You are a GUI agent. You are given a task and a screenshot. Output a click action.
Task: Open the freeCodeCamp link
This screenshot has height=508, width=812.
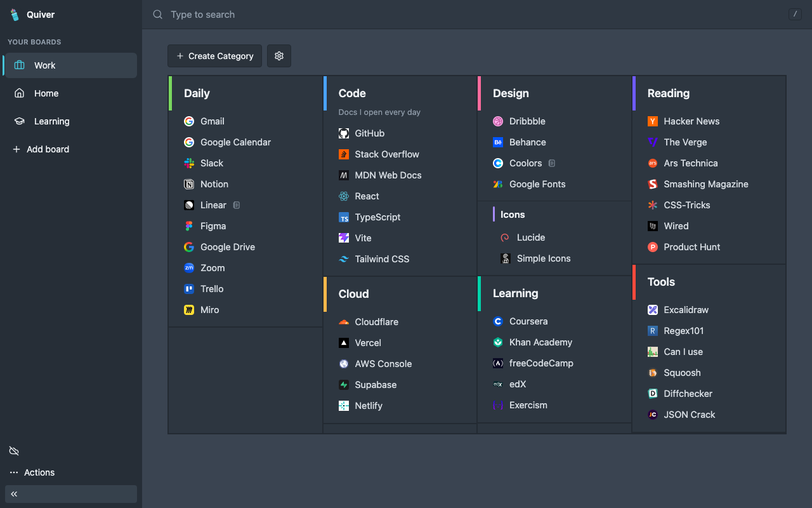(x=541, y=363)
